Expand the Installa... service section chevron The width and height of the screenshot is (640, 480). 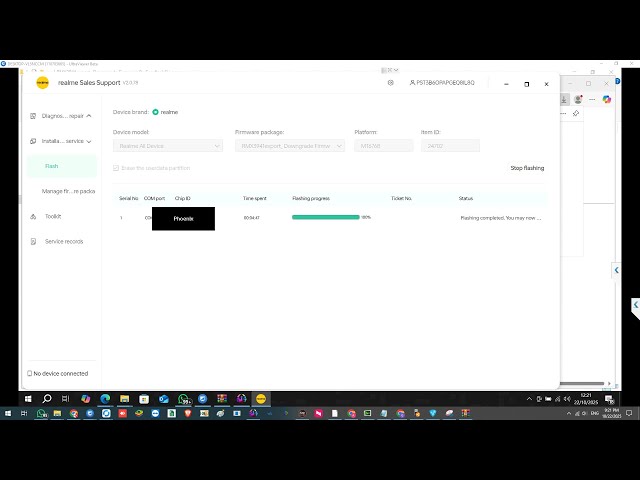point(89,141)
